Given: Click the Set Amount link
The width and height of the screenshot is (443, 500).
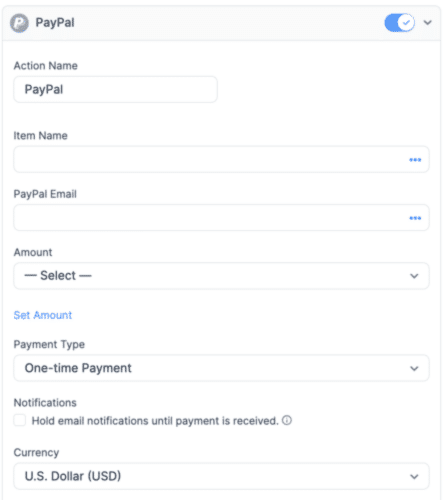Looking at the screenshot, I should [43, 315].
